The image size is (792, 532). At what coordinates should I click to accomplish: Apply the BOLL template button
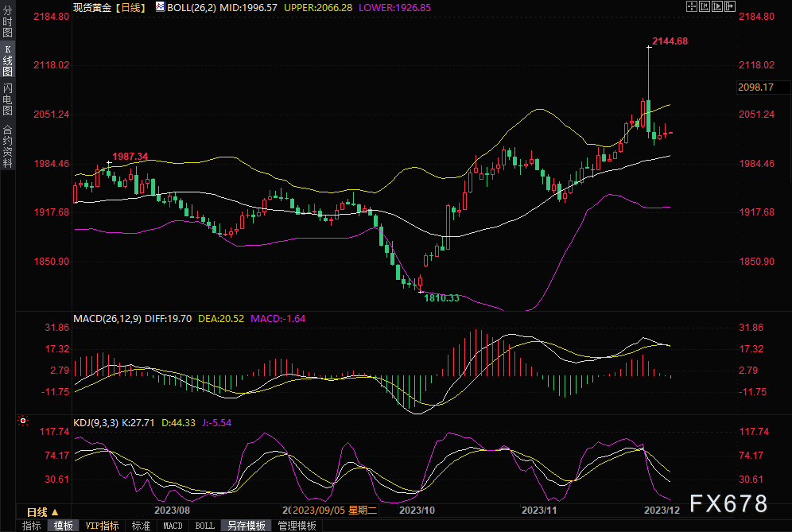[x=204, y=526]
